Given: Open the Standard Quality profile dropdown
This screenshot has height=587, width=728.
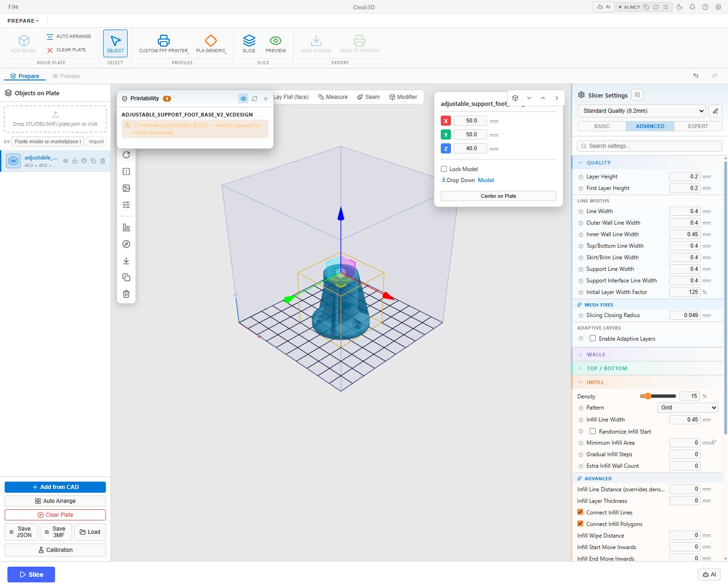Looking at the screenshot, I should coord(642,111).
